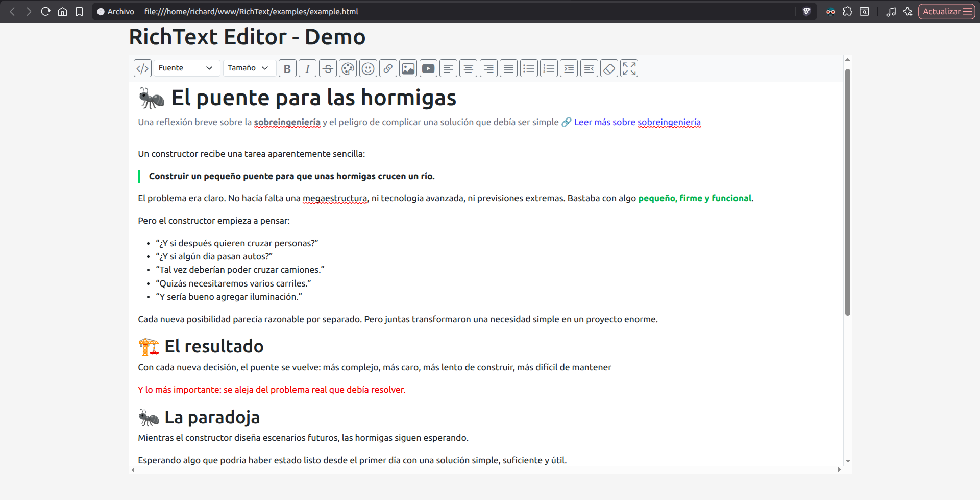Center align the text
Viewport: 980px width, 500px height.
click(468, 68)
